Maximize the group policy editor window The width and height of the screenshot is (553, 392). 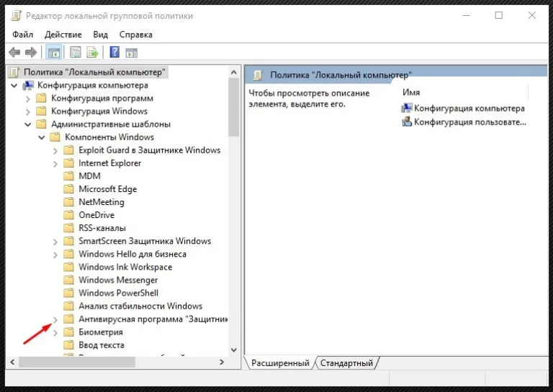tap(499, 15)
